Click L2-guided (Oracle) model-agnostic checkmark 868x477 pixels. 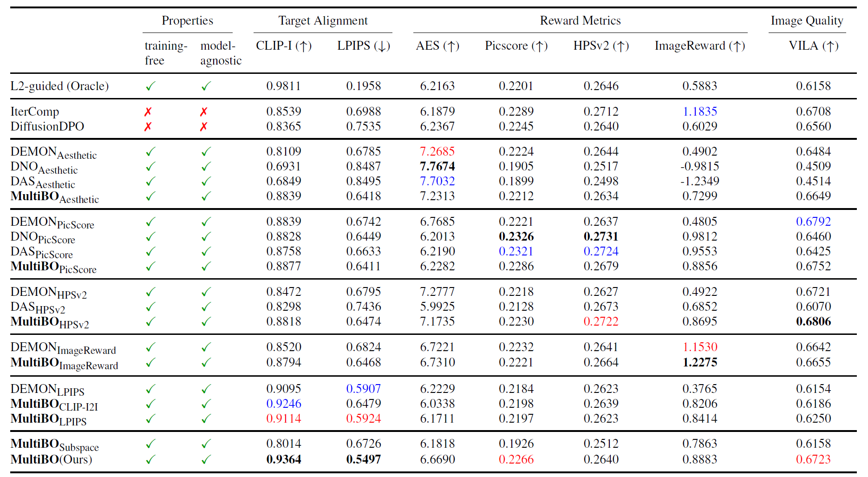[x=206, y=86]
